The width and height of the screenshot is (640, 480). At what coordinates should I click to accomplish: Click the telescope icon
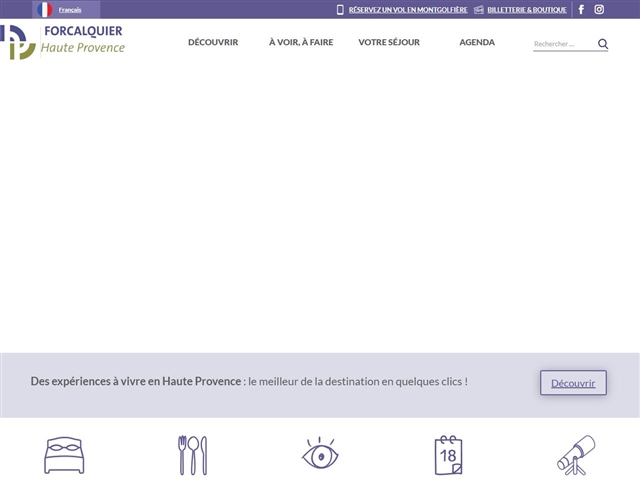coord(576,455)
